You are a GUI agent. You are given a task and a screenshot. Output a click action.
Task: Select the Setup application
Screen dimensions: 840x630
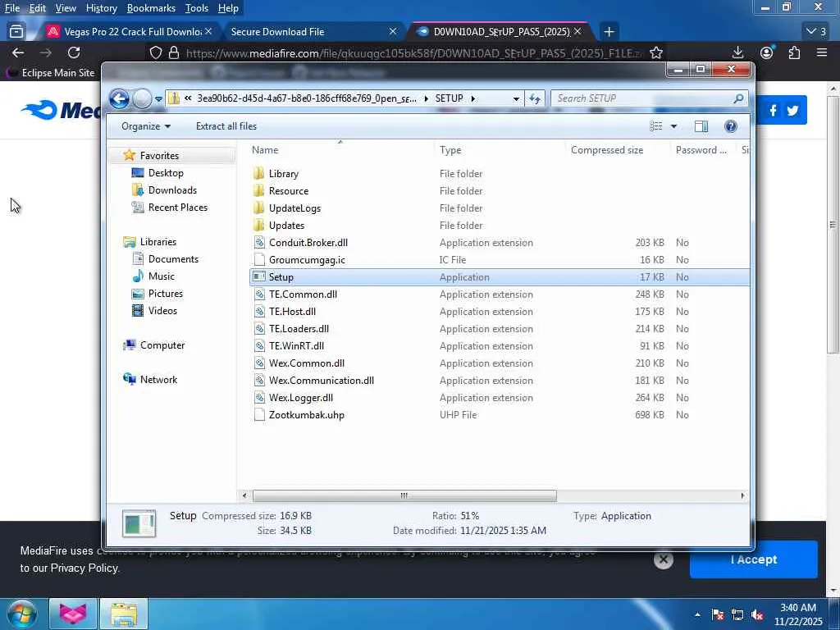tap(500, 277)
